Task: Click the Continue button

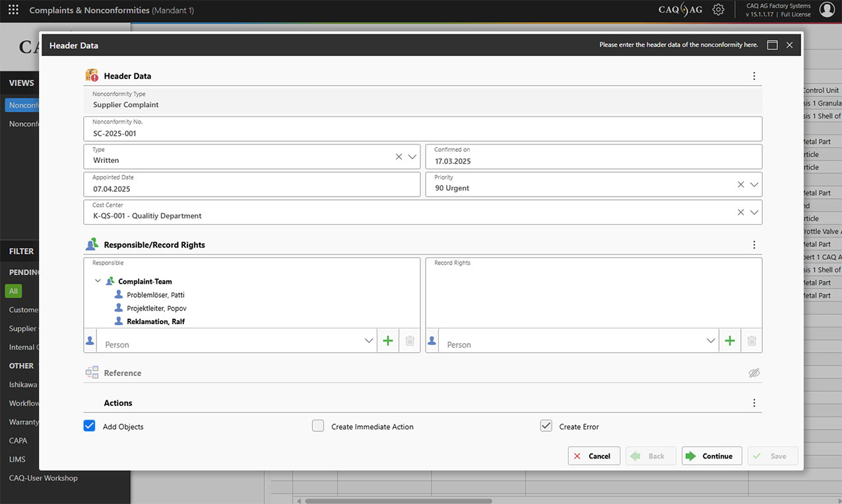Action: tap(711, 456)
